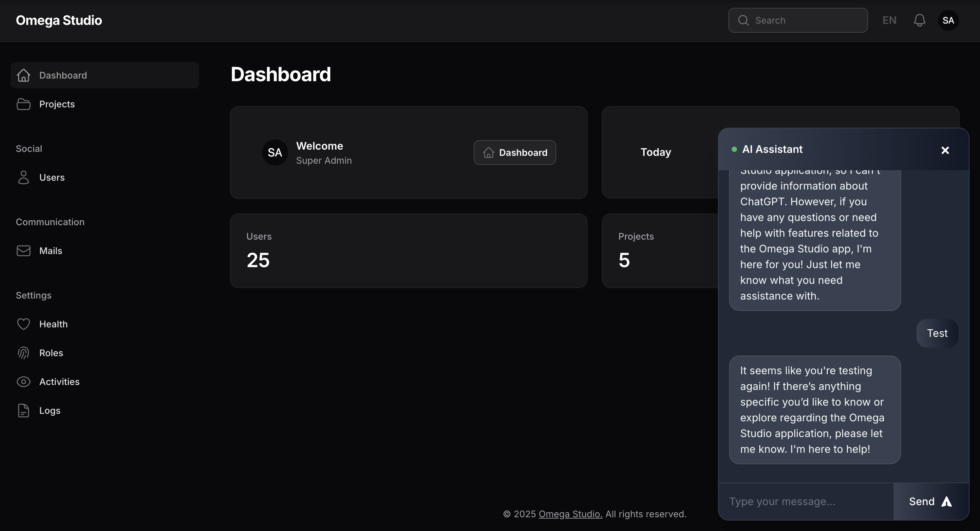Open the Users section from sidebar
This screenshot has height=531, width=980.
pyautogui.click(x=52, y=177)
